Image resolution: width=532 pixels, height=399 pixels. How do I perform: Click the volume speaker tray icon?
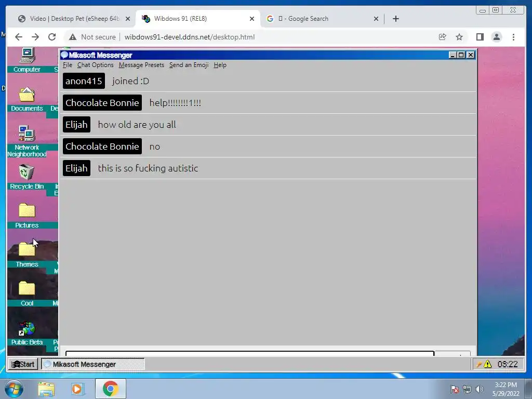coord(480,389)
